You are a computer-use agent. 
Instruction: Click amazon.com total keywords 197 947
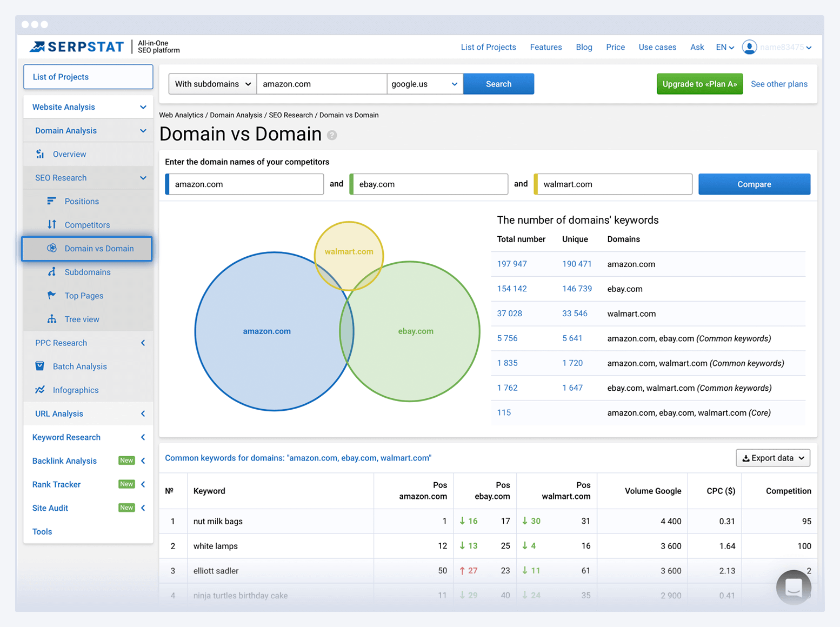click(512, 264)
